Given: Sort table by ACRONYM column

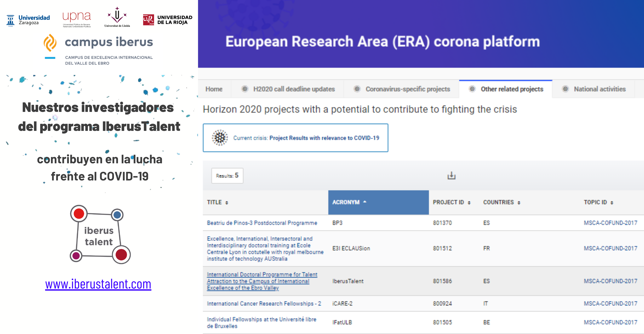Looking at the screenshot, I should click(x=378, y=202).
